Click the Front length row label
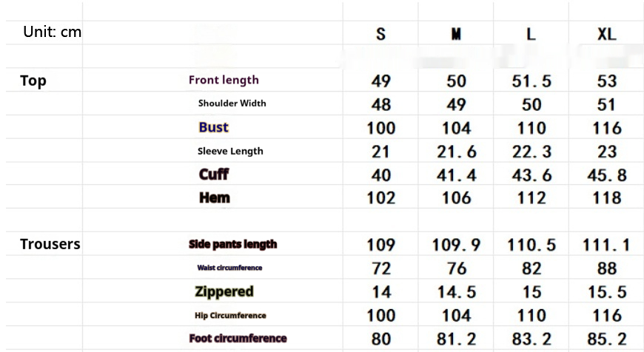 coord(224,80)
